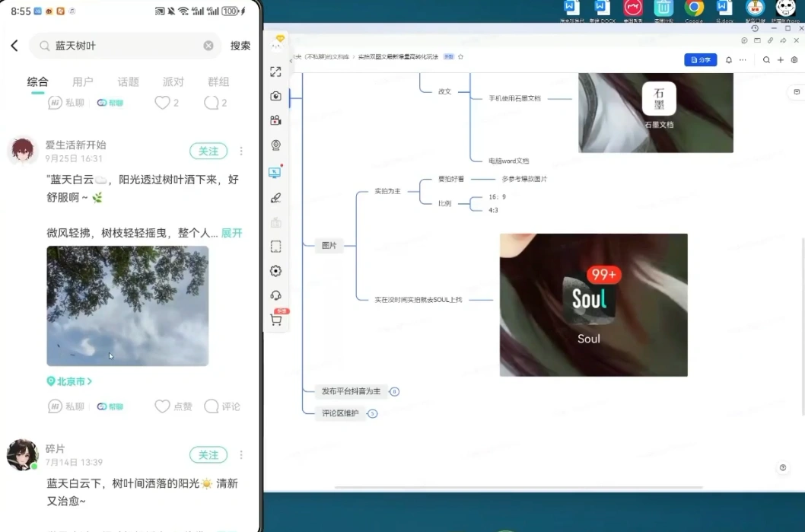The height and width of the screenshot is (532, 805).
Task: Open the video recorder icon in sidebar
Action: tap(275, 120)
